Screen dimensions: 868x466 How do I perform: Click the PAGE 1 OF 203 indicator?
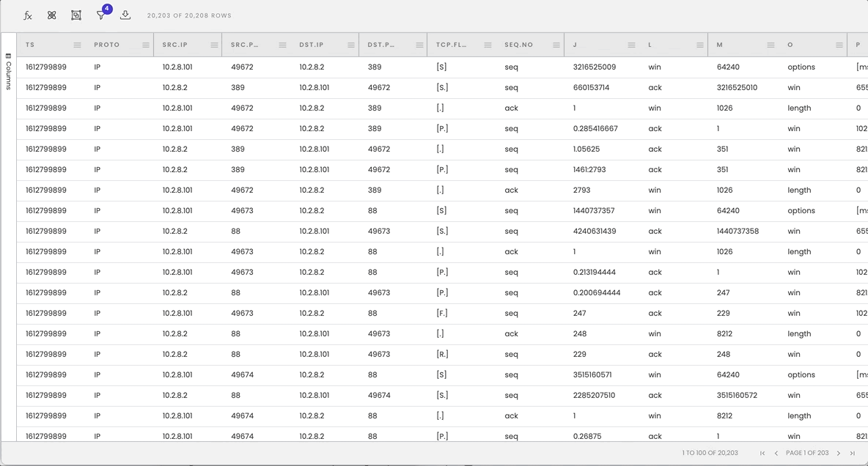coord(807,453)
